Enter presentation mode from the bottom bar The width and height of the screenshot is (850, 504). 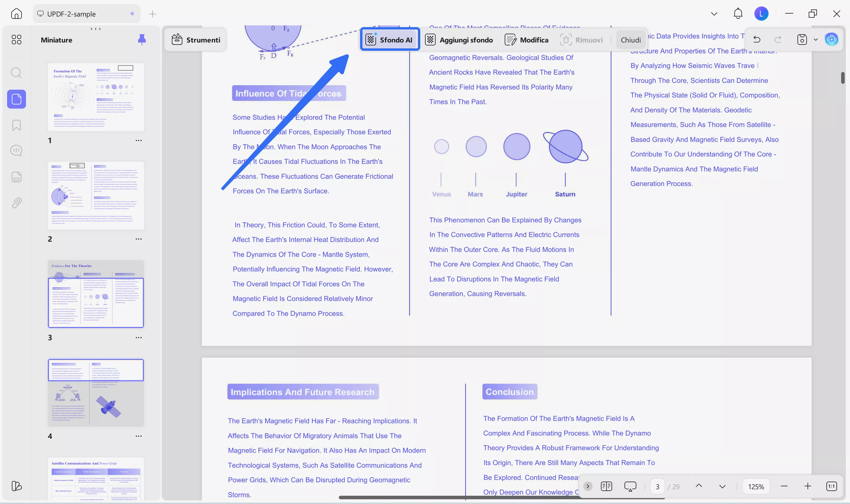tap(630, 486)
